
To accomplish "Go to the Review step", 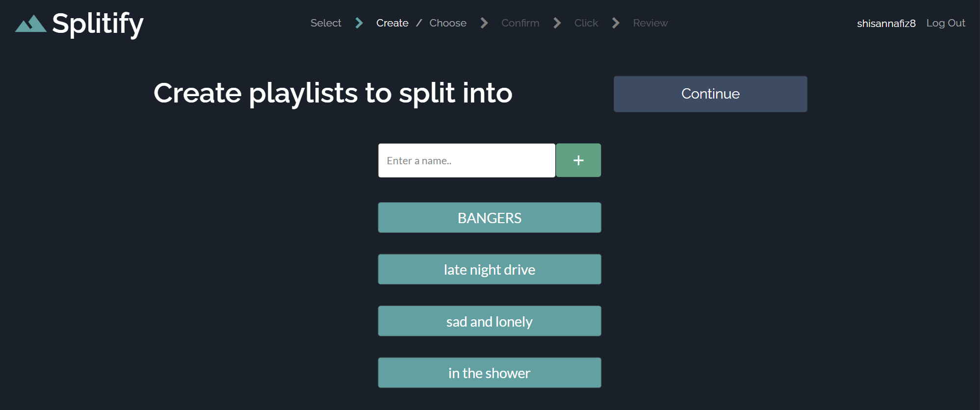I will [650, 23].
